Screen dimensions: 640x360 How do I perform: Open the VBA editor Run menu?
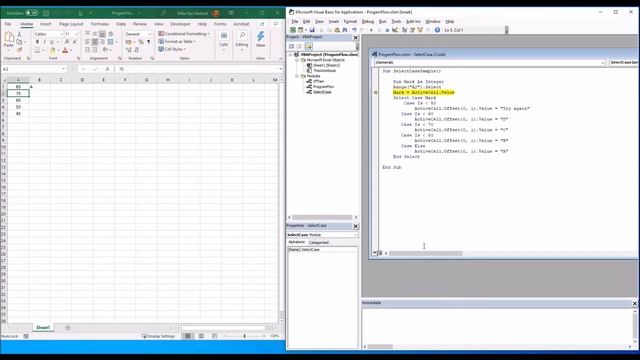click(x=382, y=21)
